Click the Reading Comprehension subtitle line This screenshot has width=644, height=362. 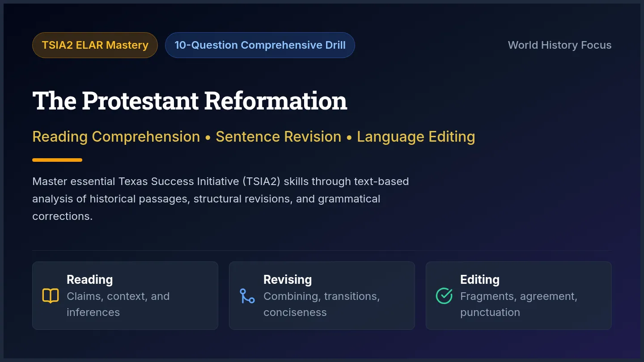point(254,137)
